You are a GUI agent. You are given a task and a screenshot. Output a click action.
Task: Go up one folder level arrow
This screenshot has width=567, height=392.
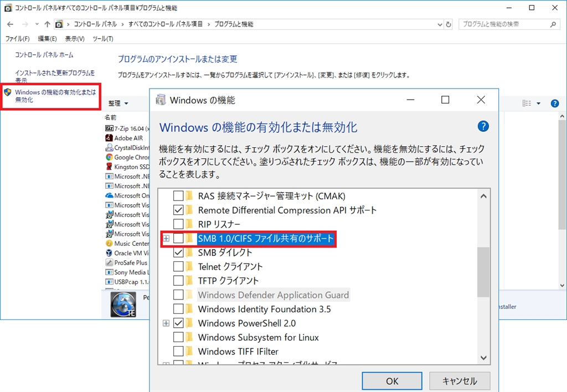(x=48, y=24)
